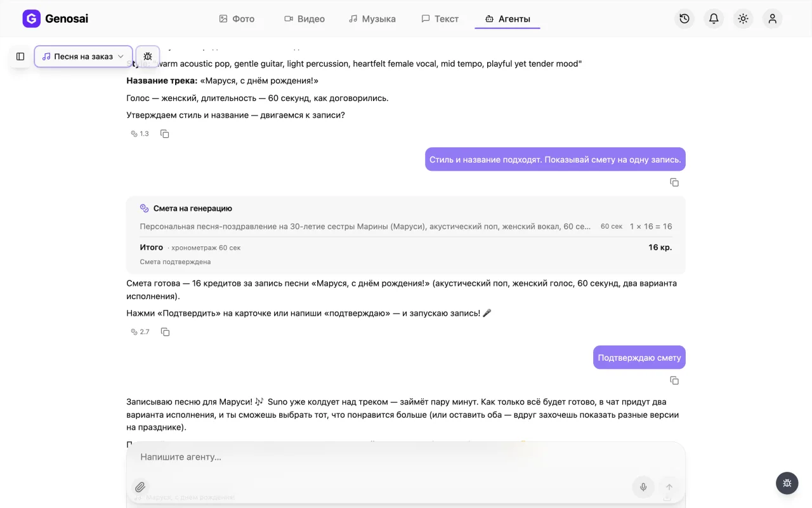Open the Genosai logo home link

[x=55, y=19]
